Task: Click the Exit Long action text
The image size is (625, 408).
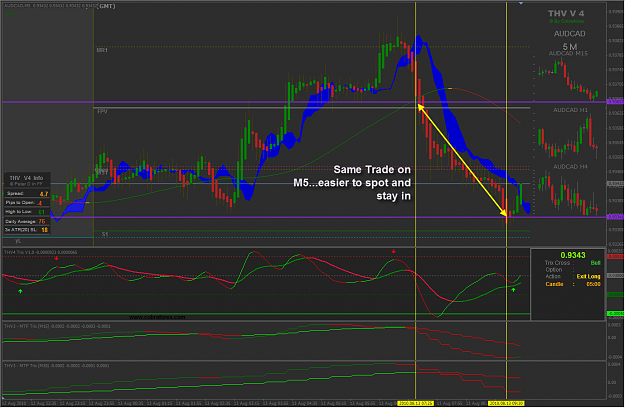Action: click(588, 277)
